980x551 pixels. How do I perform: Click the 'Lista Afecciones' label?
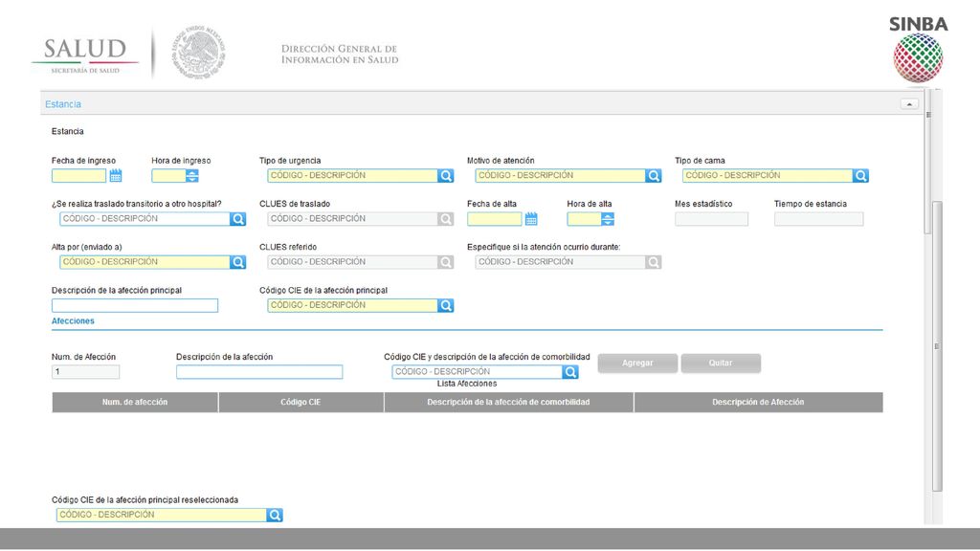(x=467, y=384)
